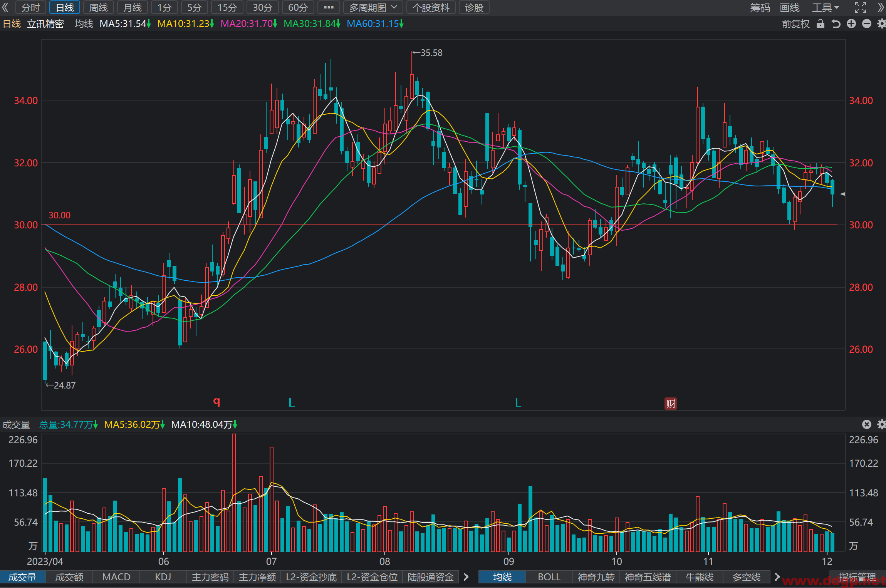Click the undo arrow icon in chart header

click(836, 24)
